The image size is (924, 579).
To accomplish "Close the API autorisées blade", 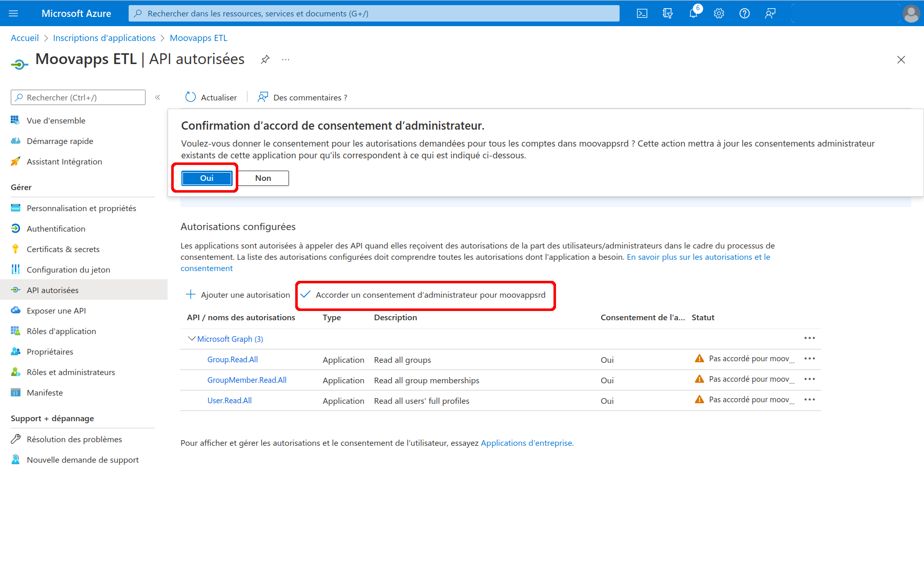I will coord(901,59).
